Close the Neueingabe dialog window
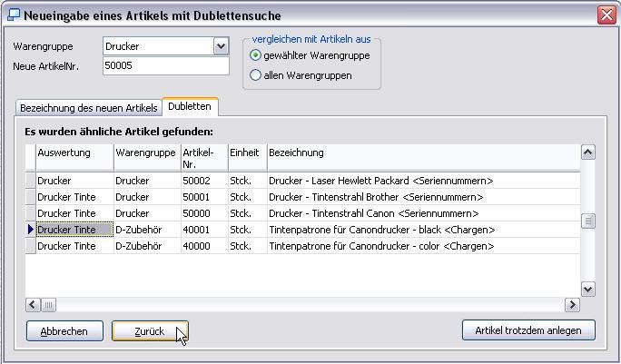This screenshot has width=621, height=364. click(x=606, y=15)
